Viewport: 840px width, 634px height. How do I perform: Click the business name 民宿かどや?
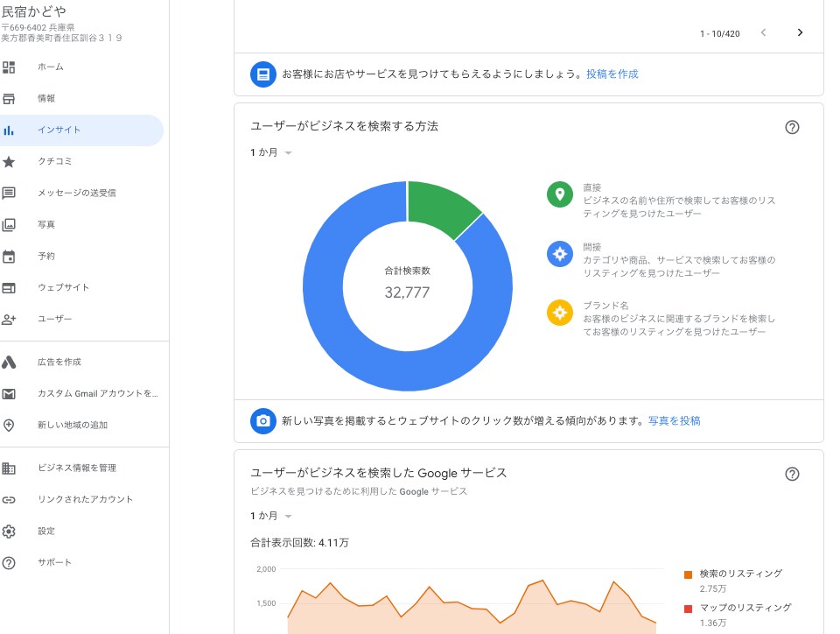tap(34, 11)
